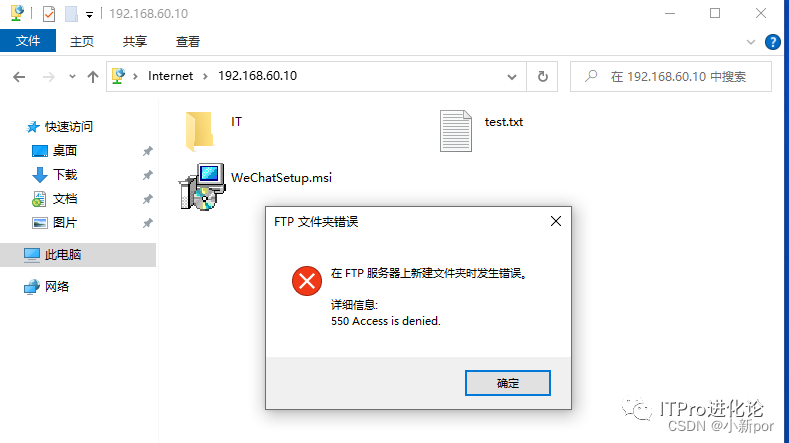
Task: Expand the ribbon with the chevron
Action: click(751, 42)
